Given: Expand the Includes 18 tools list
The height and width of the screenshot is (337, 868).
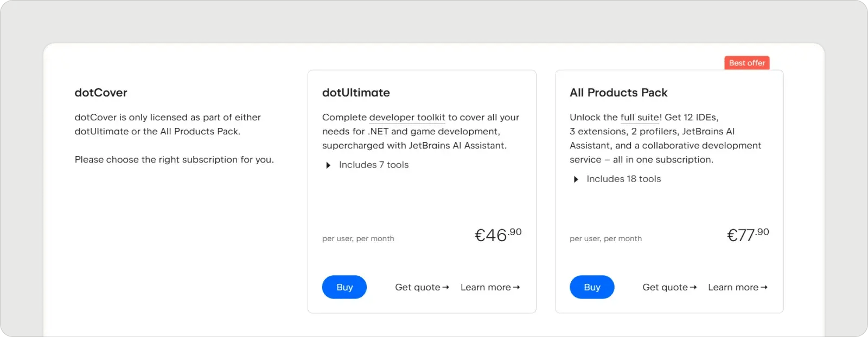Looking at the screenshot, I should (624, 179).
